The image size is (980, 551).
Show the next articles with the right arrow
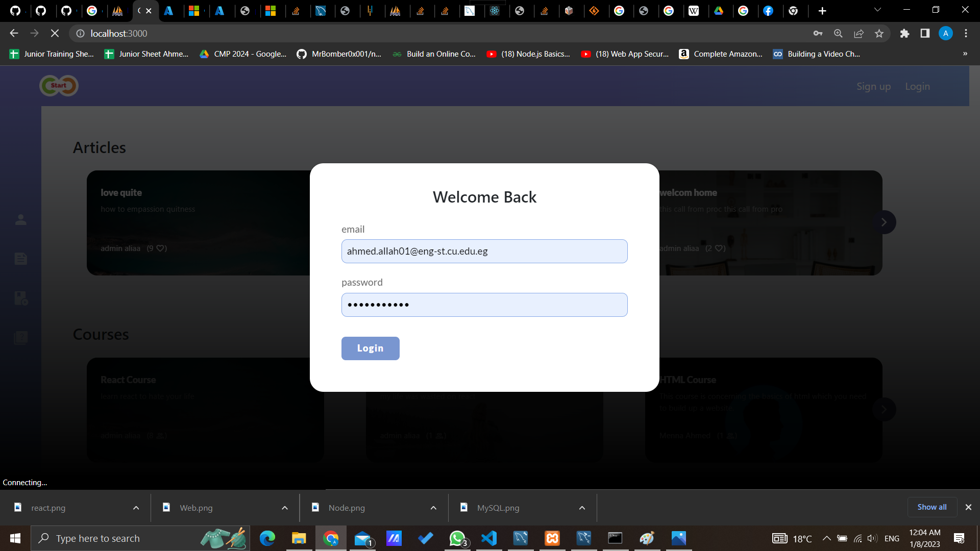pyautogui.click(x=884, y=222)
